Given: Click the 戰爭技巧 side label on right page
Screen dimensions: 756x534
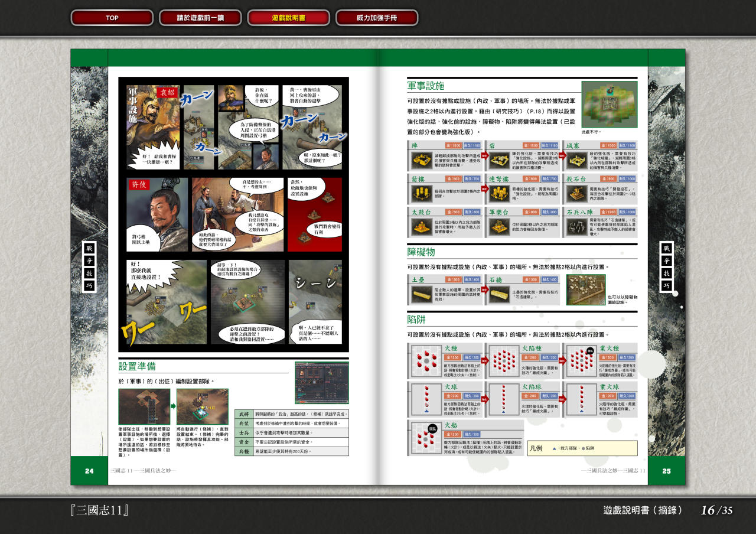Looking at the screenshot, I should click(x=667, y=268).
